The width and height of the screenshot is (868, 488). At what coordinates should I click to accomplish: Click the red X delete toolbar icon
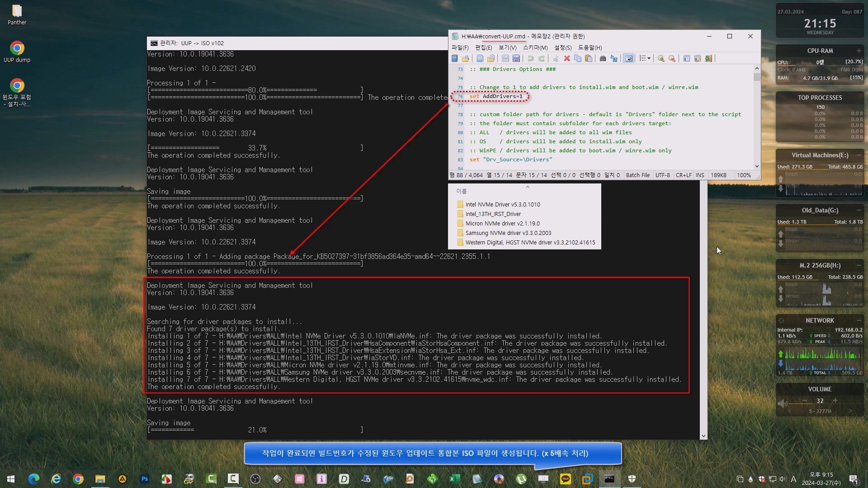(x=566, y=58)
